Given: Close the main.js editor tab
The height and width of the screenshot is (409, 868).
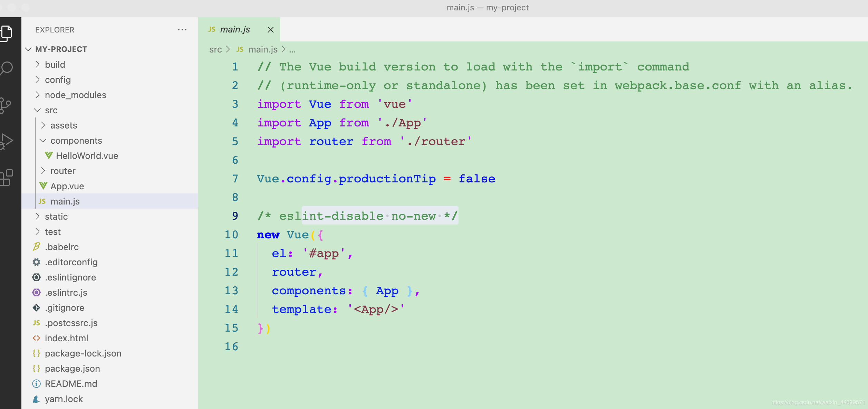Looking at the screenshot, I should tap(271, 30).
